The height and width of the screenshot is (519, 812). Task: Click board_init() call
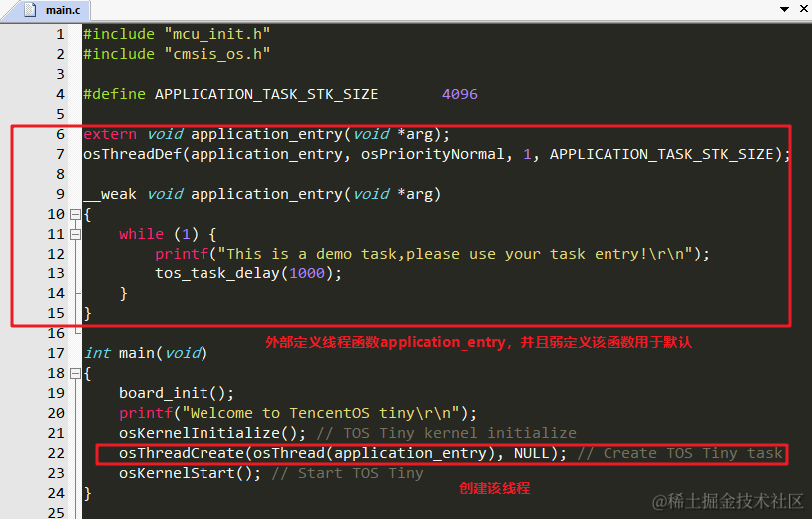(x=177, y=393)
